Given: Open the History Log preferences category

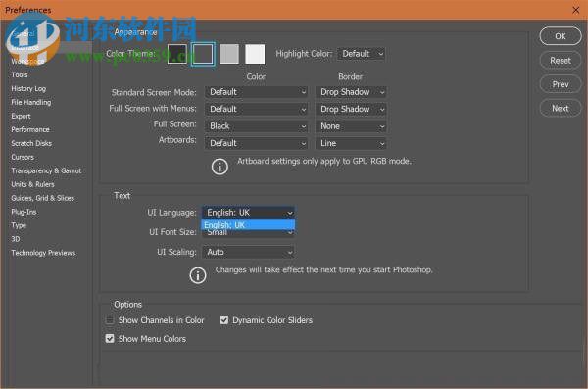Looking at the screenshot, I should point(28,89).
